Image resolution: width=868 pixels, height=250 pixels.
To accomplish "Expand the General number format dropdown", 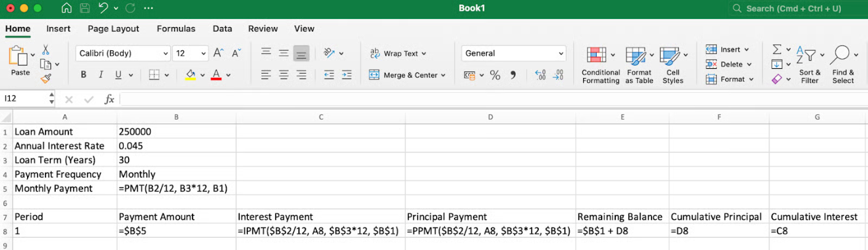I will point(560,53).
